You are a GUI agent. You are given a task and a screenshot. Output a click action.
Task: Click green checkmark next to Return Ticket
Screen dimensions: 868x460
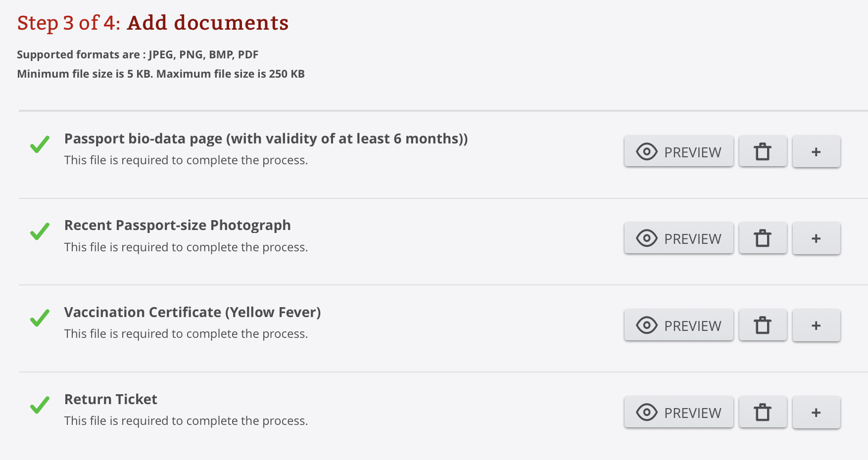pos(40,405)
